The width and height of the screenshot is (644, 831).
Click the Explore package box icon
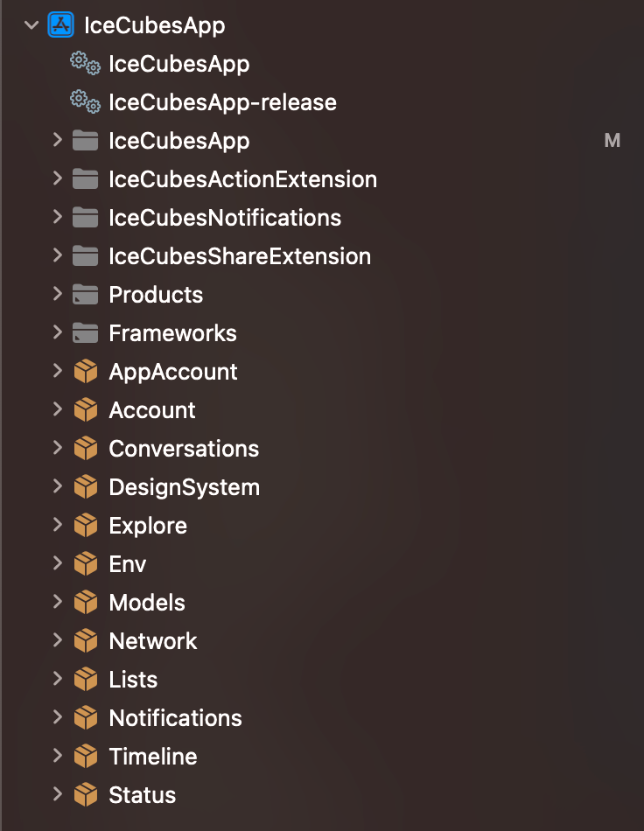click(x=86, y=526)
